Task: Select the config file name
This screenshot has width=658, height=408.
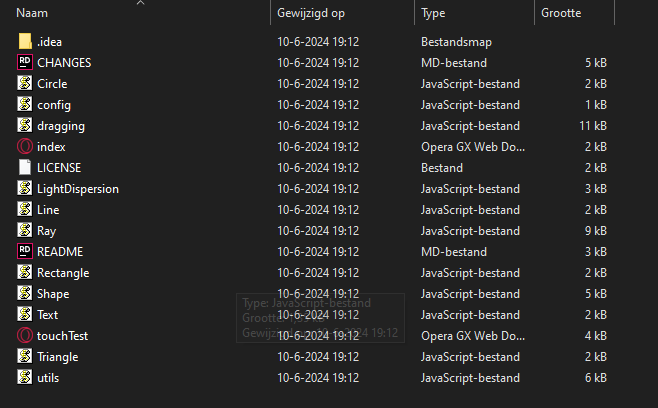Action: point(54,105)
